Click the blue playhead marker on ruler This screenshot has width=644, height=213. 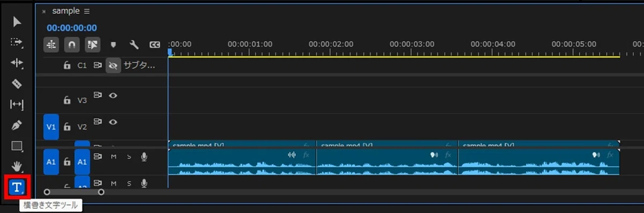point(170,52)
